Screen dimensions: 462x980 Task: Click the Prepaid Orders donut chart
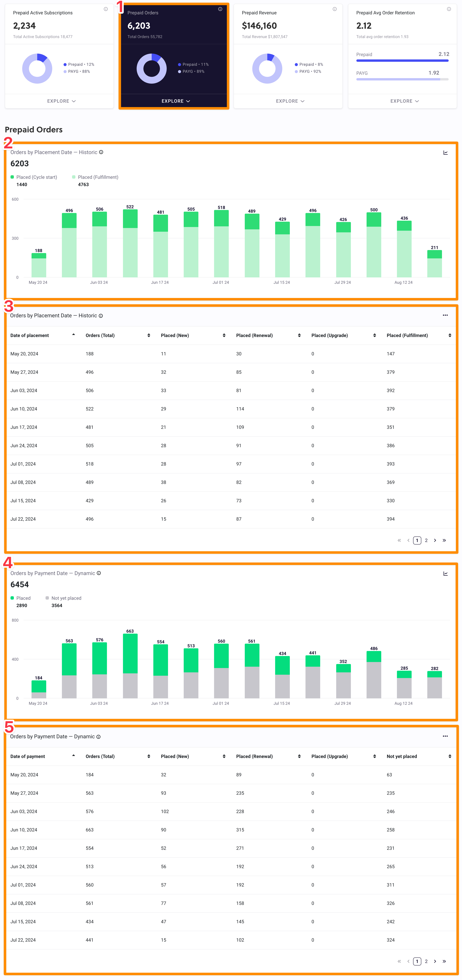click(152, 68)
